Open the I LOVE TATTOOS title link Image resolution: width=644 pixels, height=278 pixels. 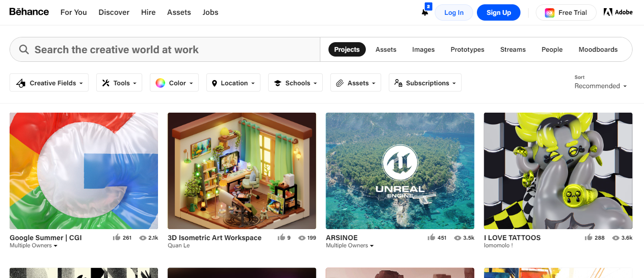point(512,238)
